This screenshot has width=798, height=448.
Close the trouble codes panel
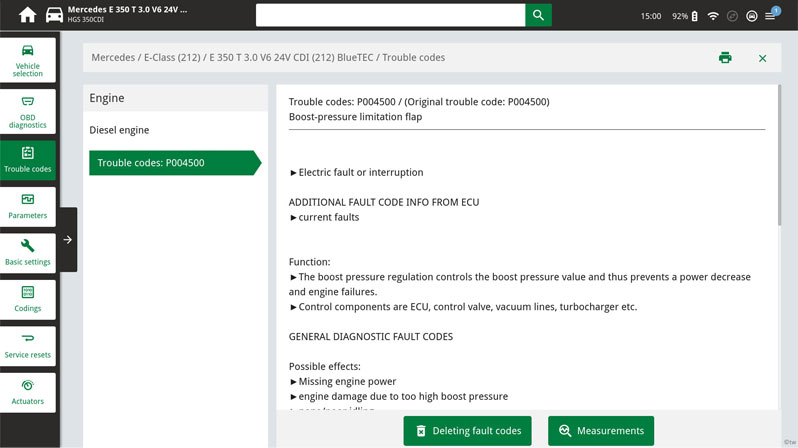point(762,58)
